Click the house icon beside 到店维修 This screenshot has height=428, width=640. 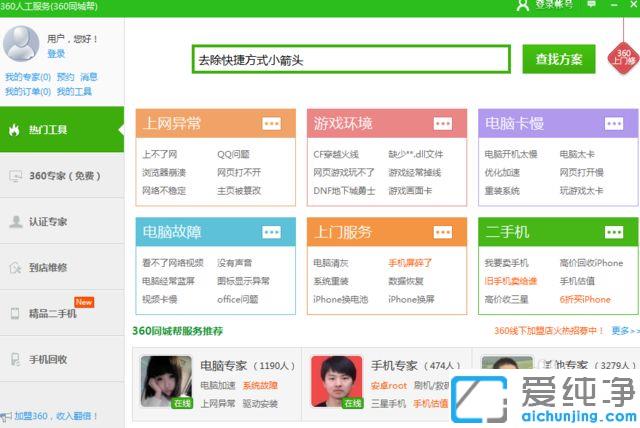[x=14, y=268]
